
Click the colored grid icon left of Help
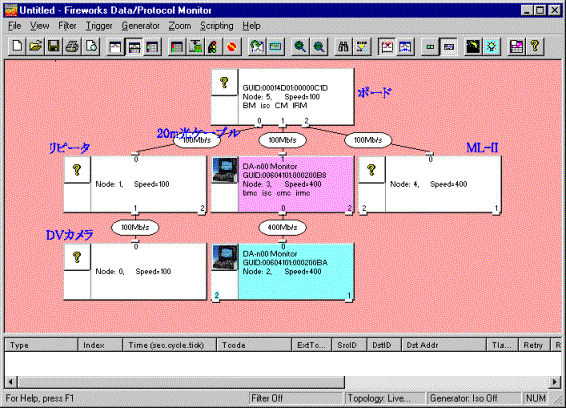517,47
